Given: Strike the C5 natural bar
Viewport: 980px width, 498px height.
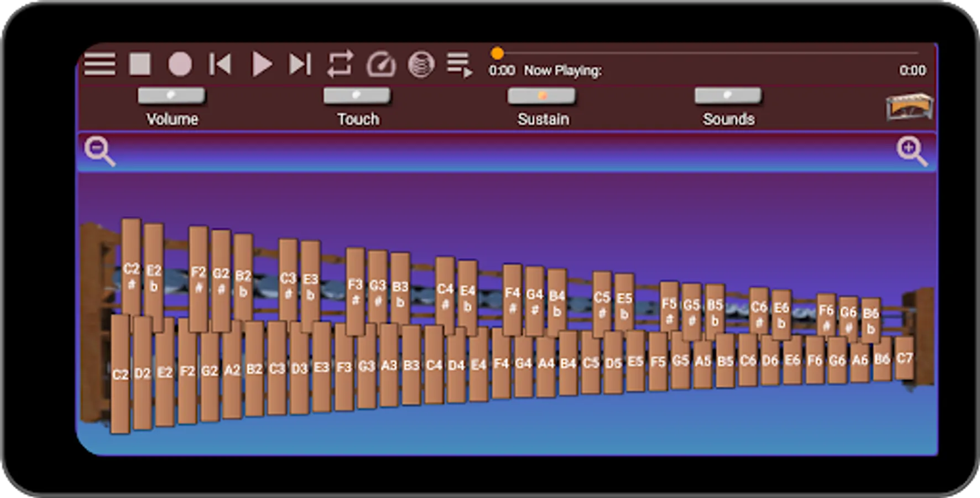Looking at the screenshot, I should pyautogui.click(x=591, y=362).
